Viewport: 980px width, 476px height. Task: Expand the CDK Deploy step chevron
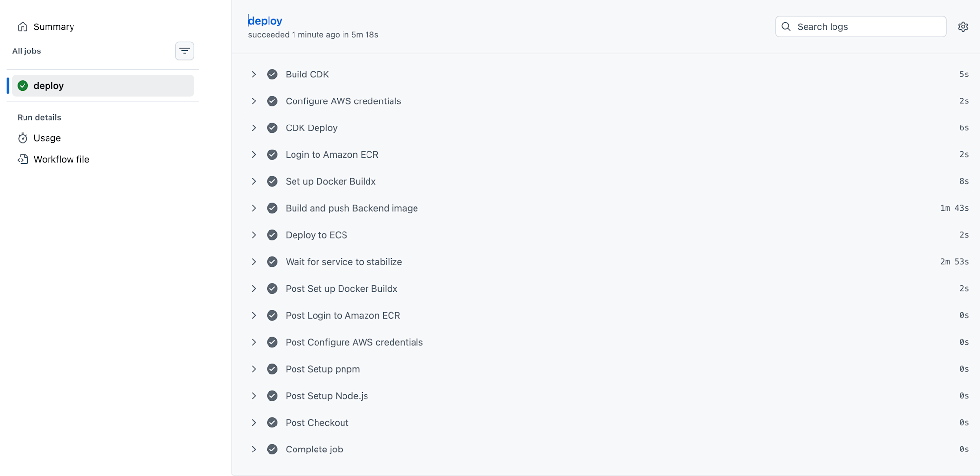pyautogui.click(x=254, y=128)
